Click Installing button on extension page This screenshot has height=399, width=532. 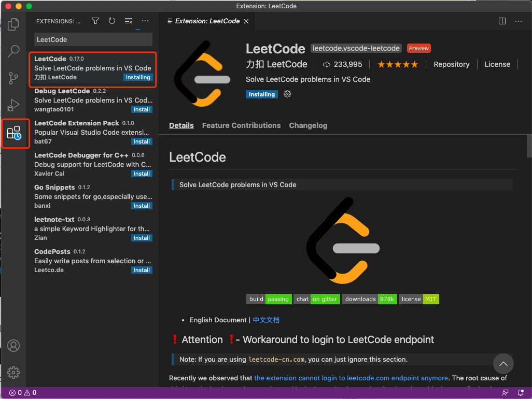pyautogui.click(x=261, y=94)
